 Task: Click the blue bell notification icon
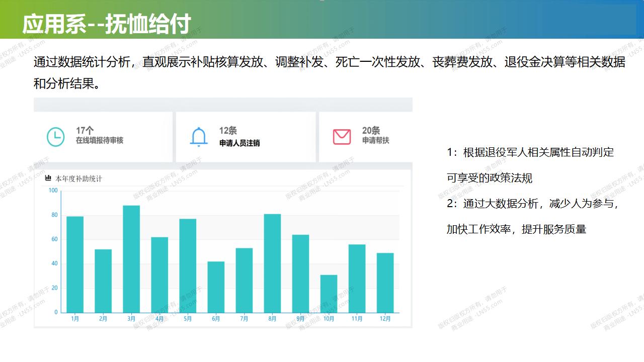coord(199,137)
